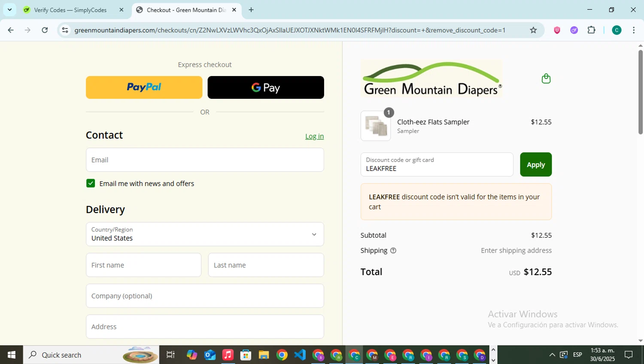Image resolution: width=644 pixels, height=364 pixels.
Task: Click the taskbar Quick search box
Action: pyautogui.click(x=91, y=355)
